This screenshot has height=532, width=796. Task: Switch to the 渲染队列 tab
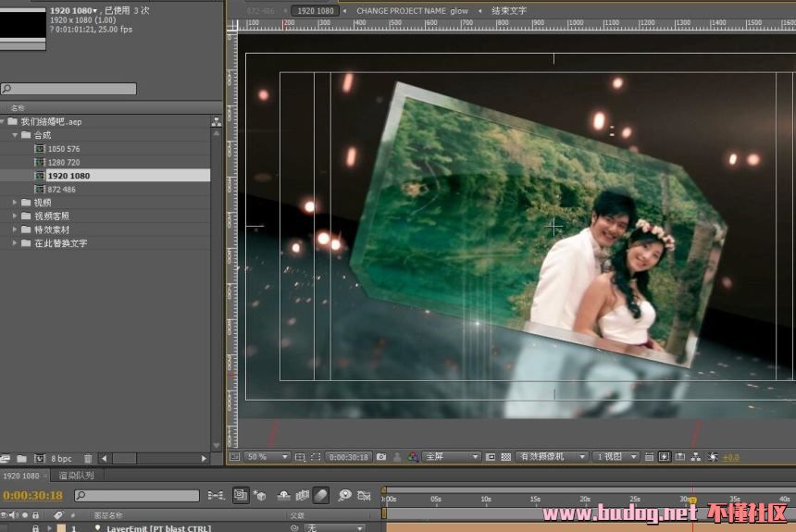(x=76, y=476)
